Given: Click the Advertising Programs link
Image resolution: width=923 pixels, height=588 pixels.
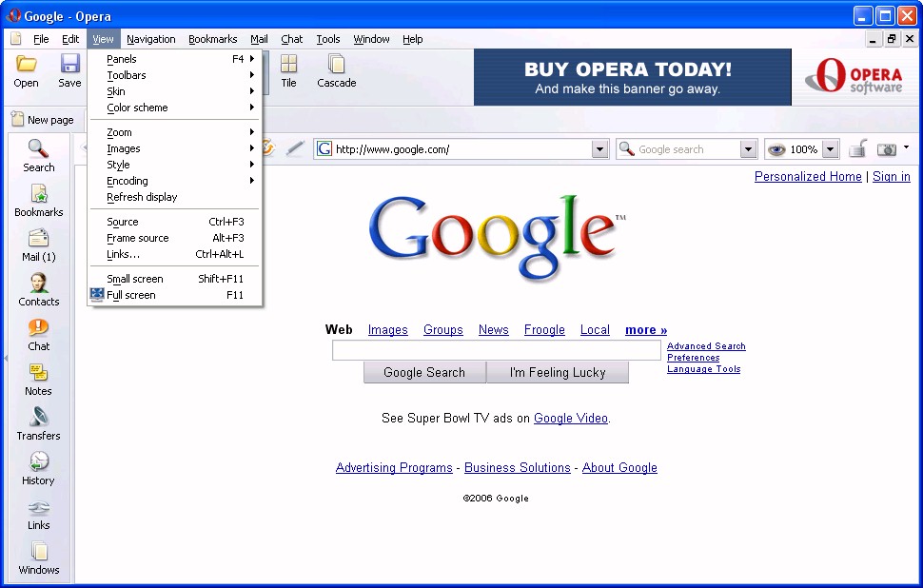Looking at the screenshot, I should click(x=394, y=467).
